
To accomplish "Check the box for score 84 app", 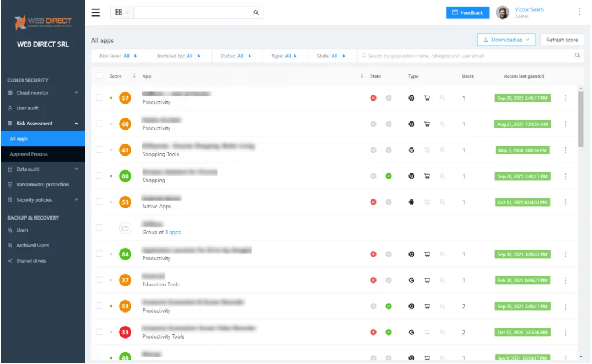I will point(99,254).
